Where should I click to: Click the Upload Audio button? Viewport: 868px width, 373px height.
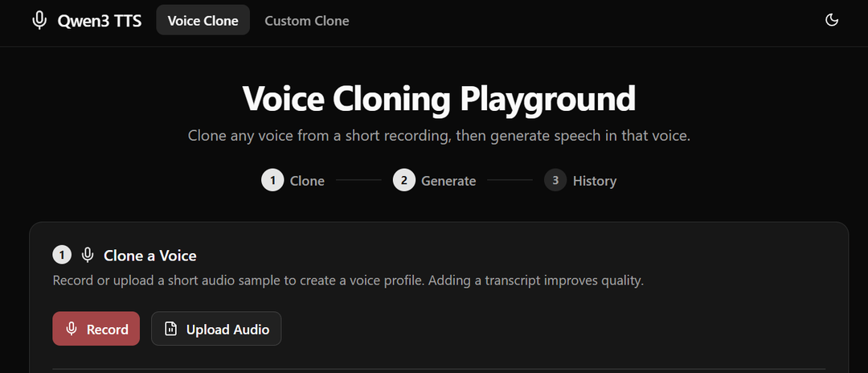216,329
